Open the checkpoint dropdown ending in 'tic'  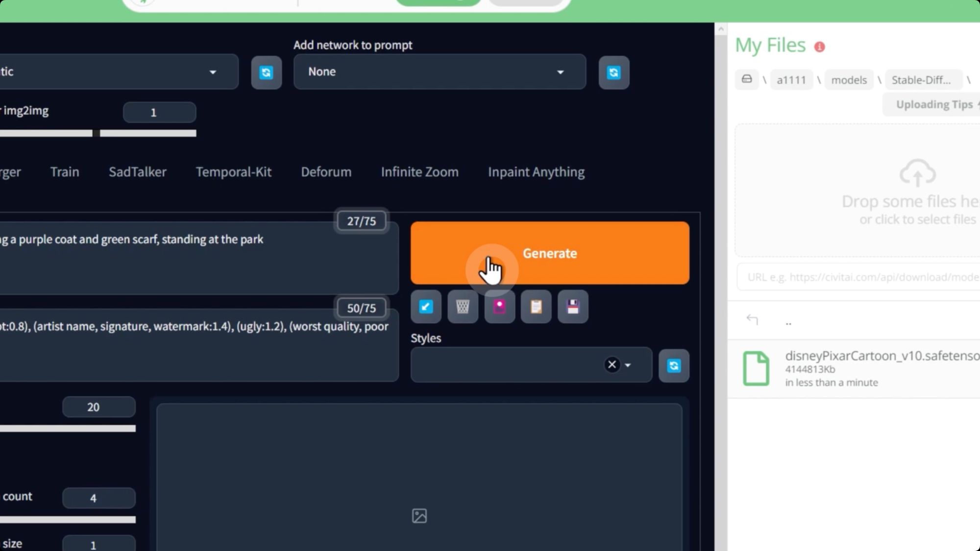pos(118,72)
